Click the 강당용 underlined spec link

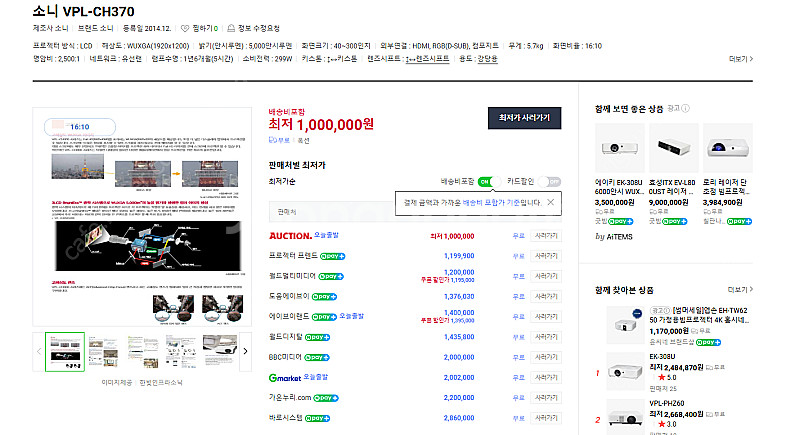coord(487,59)
